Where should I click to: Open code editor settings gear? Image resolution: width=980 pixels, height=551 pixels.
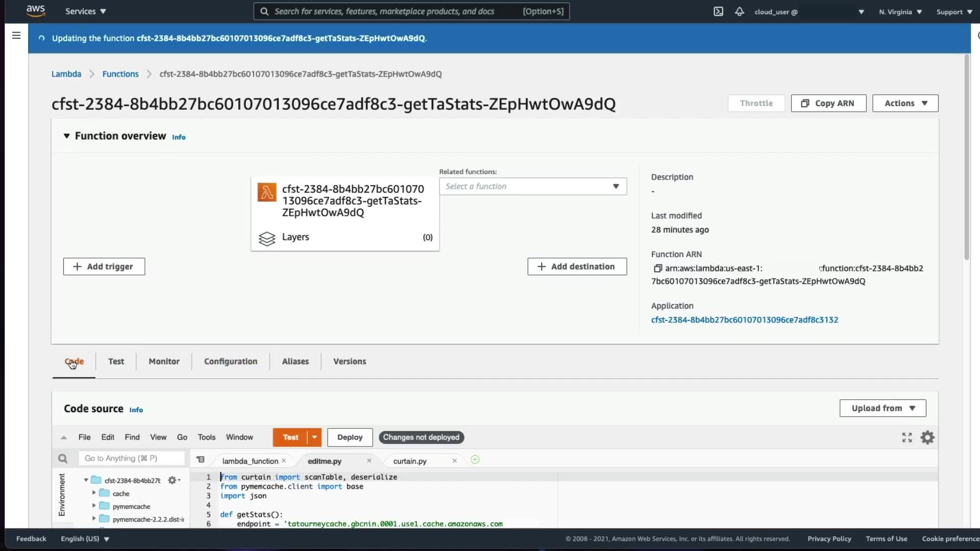click(x=927, y=437)
